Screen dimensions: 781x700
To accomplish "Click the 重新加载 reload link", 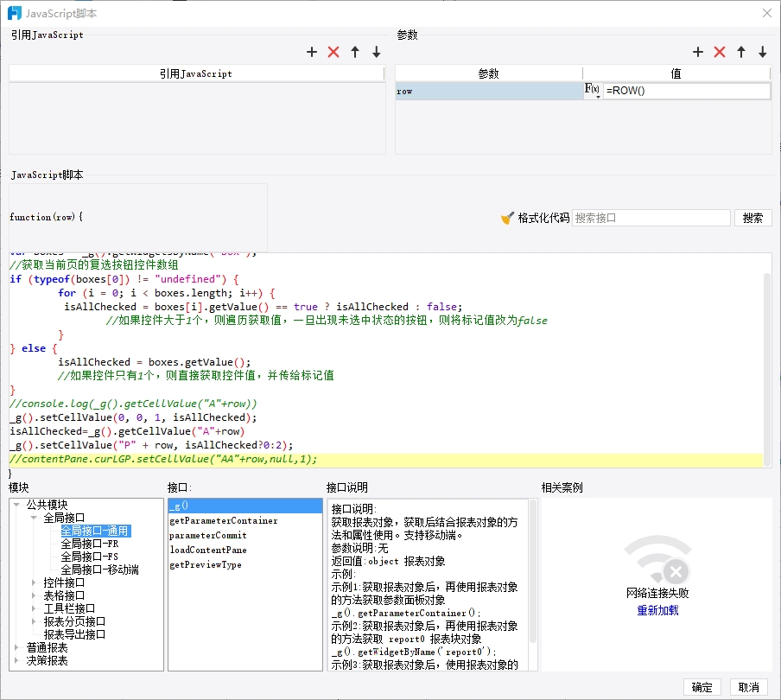I will click(657, 610).
